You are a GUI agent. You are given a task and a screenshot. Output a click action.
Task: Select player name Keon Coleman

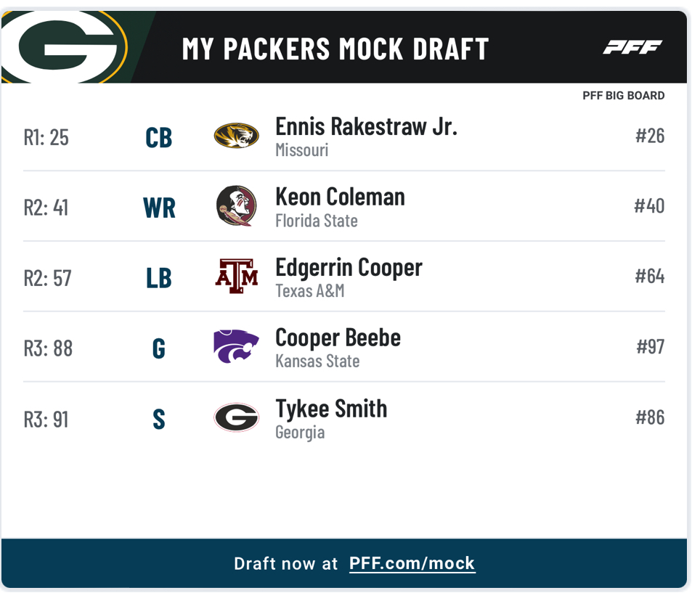[340, 197]
